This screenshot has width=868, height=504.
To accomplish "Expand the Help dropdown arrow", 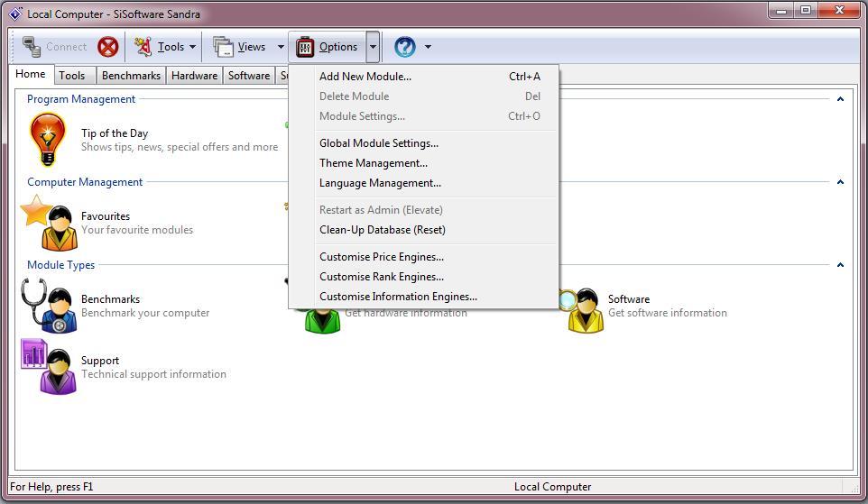I will 428,47.
